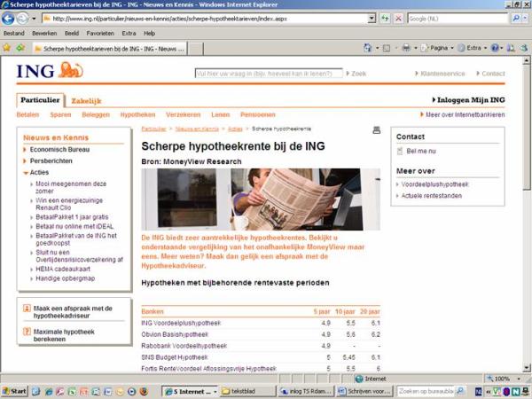Open Favorites Center star icon

coord(7,48)
